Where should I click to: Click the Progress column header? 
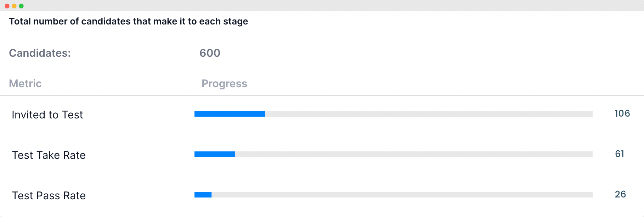coord(224,84)
